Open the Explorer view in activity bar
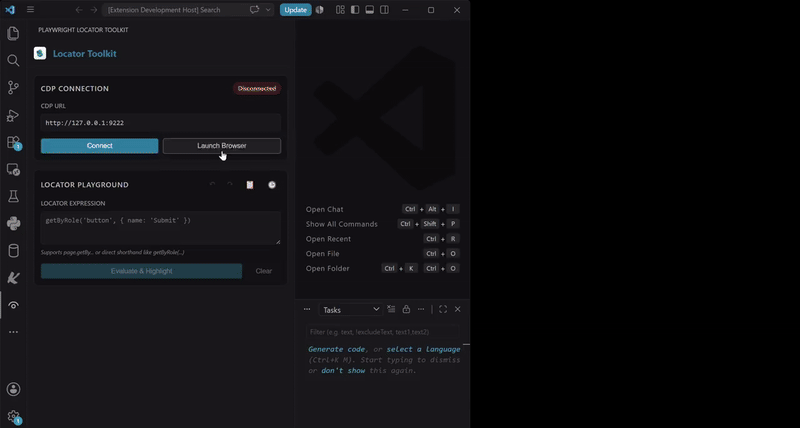Image resolution: width=800 pixels, height=428 pixels. (x=13, y=34)
